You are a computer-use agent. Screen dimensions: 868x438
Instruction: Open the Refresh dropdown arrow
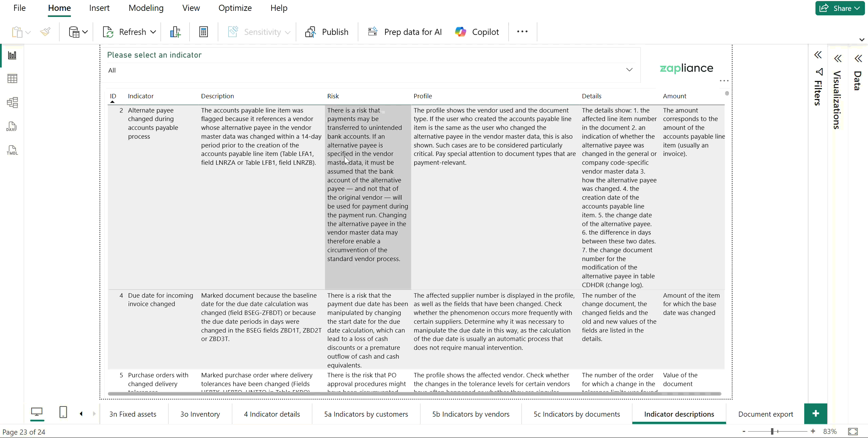pos(153,32)
